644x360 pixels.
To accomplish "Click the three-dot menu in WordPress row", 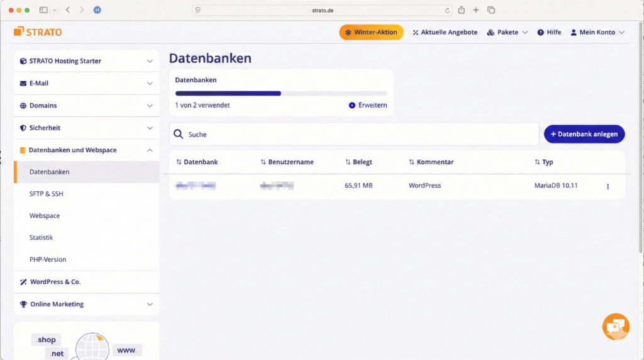I will pos(608,186).
